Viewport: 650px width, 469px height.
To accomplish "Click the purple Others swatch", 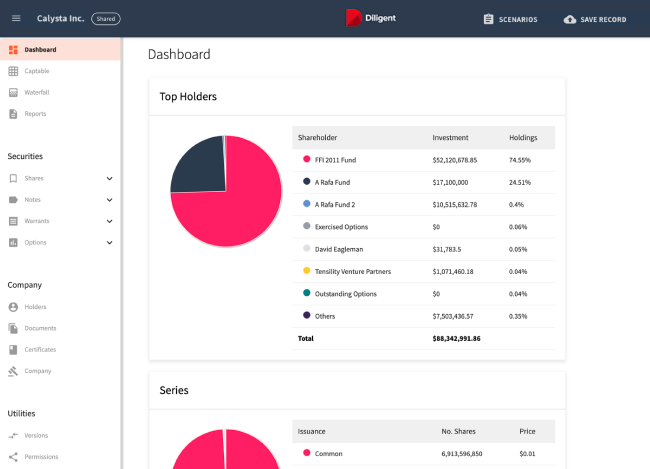I will (307, 315).
